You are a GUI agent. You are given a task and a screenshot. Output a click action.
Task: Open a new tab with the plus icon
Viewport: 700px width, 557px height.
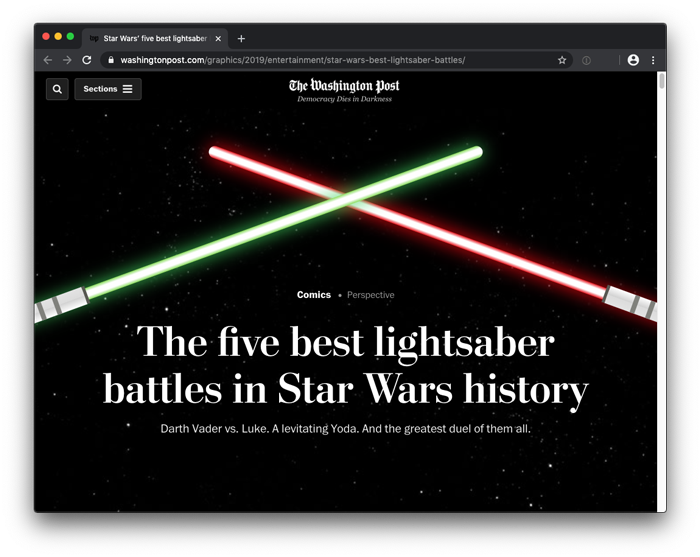[x=241, y=39]
